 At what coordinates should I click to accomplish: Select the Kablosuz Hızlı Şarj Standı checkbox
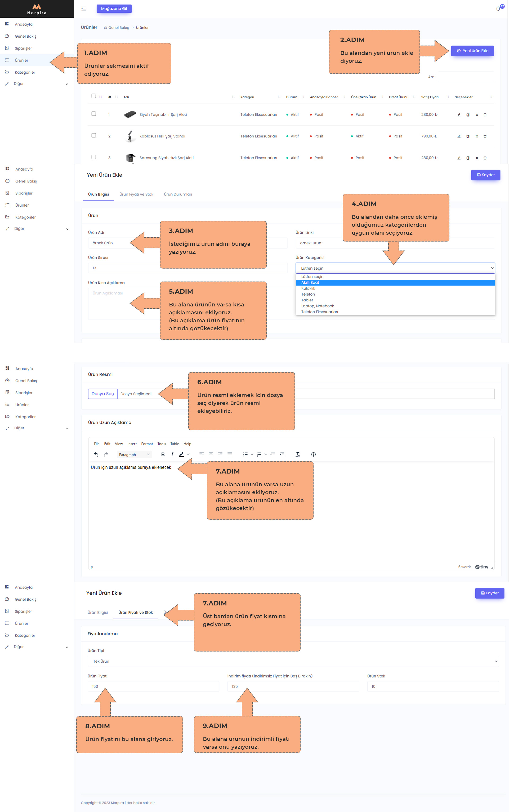93,135
